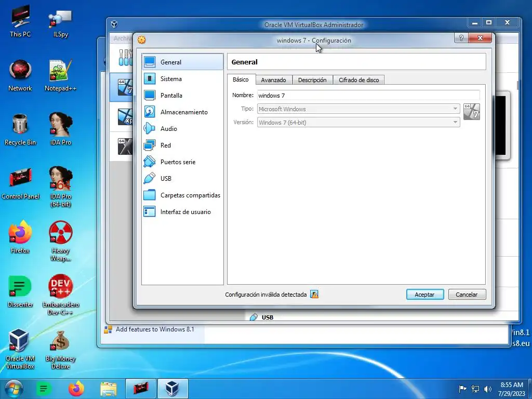Click Aceptar to confirm settings
The image size is (532, 399).
pyautogui.click(x=425, y=295)
